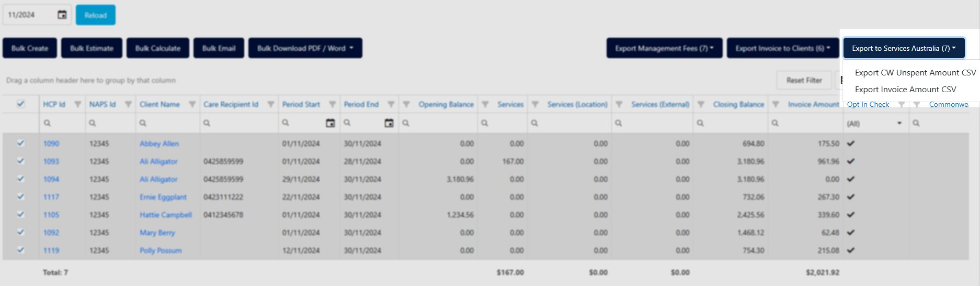
Task: Click Client Name search magnifier icon
Action: [x=143, y=123]
